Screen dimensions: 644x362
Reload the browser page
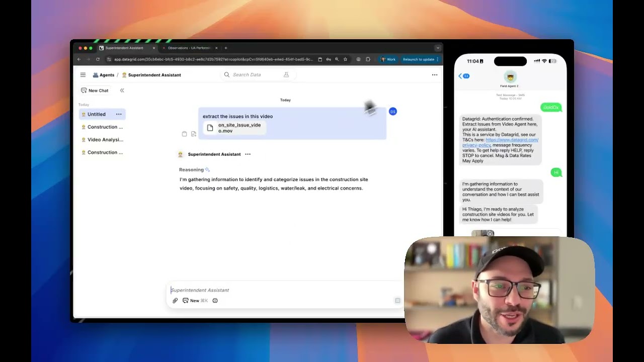[98, 59]
